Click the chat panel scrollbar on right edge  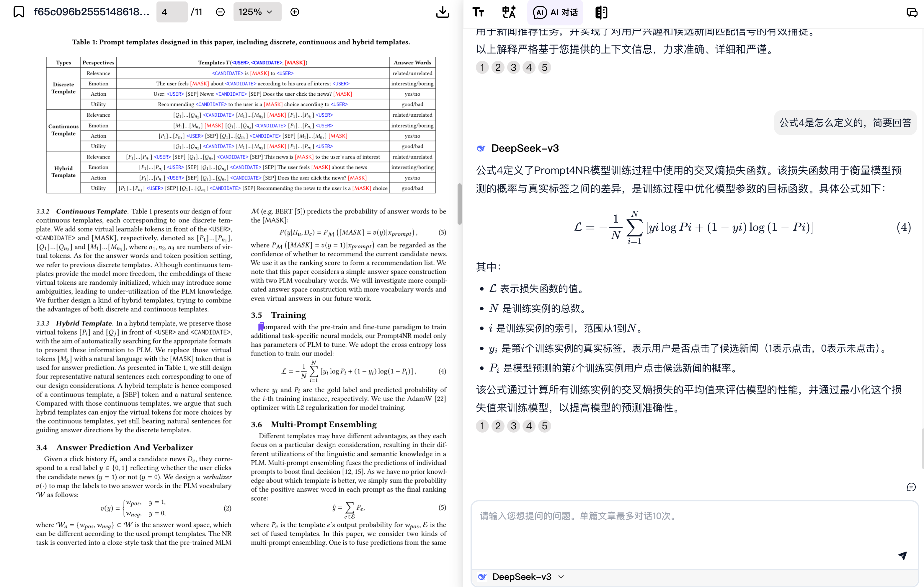(x=922, y=449)
